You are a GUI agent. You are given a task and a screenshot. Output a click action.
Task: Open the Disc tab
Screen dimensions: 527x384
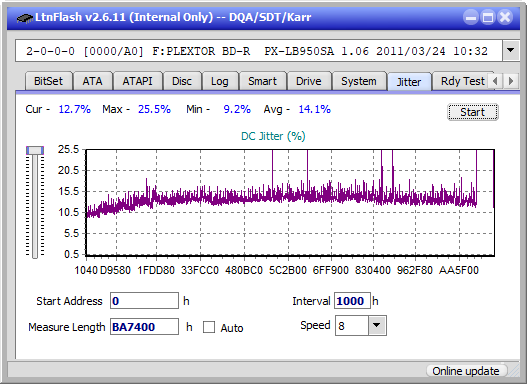[x=182, y=81]
